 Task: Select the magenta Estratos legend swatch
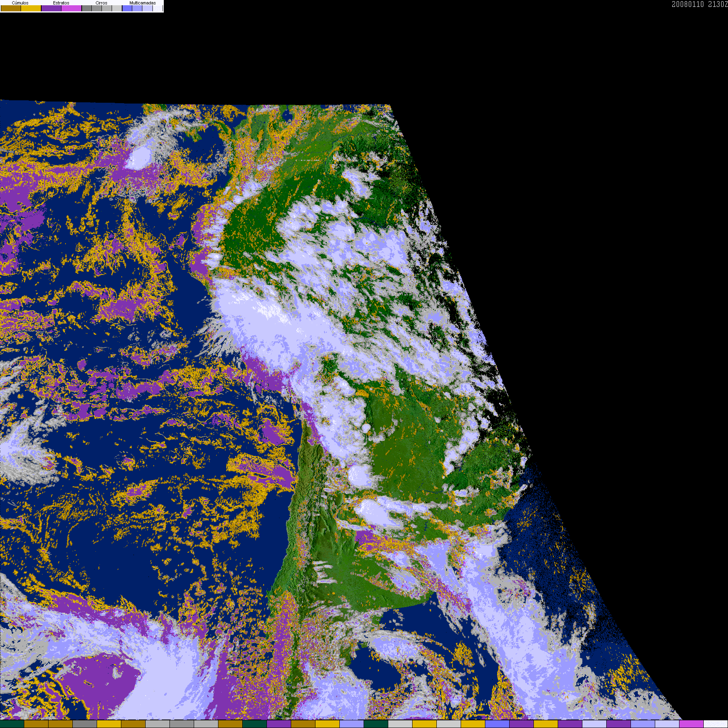coord(71,8)
